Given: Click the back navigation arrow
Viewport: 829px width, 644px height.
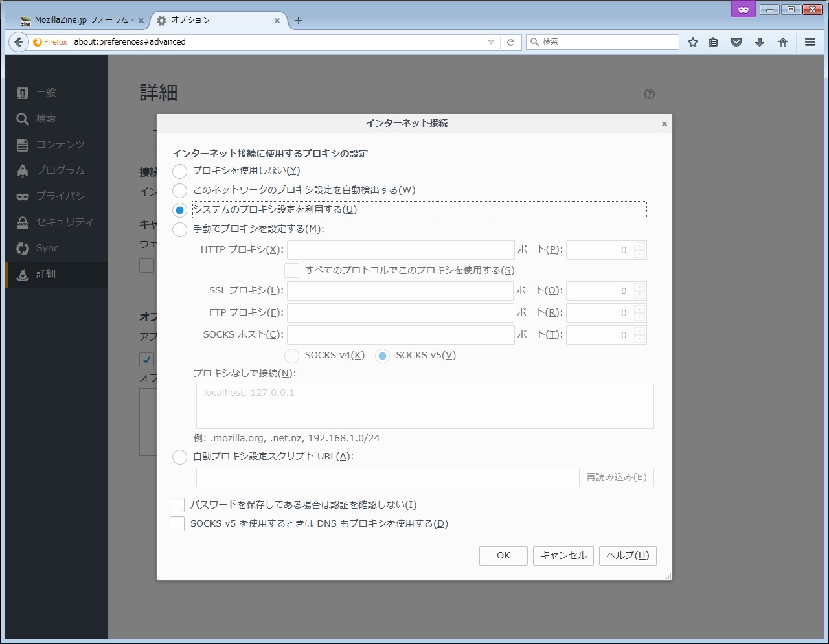Looking at the screenshot, I should (19, 42).
